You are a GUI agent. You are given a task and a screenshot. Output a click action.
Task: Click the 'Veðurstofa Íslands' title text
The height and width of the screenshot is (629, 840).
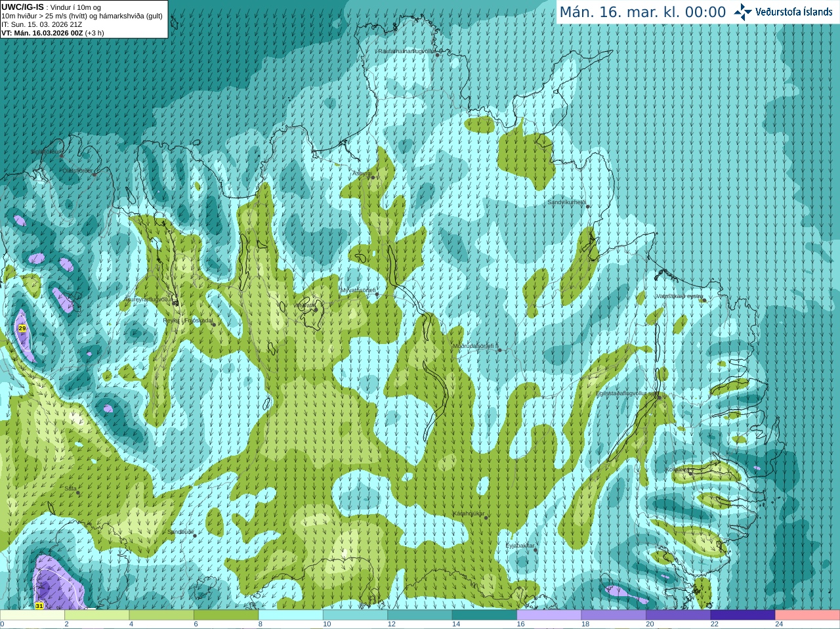tap(793, 12)
